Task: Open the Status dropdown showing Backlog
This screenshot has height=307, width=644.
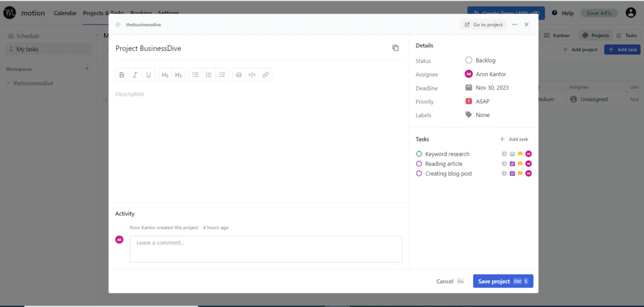Action: 480,61
